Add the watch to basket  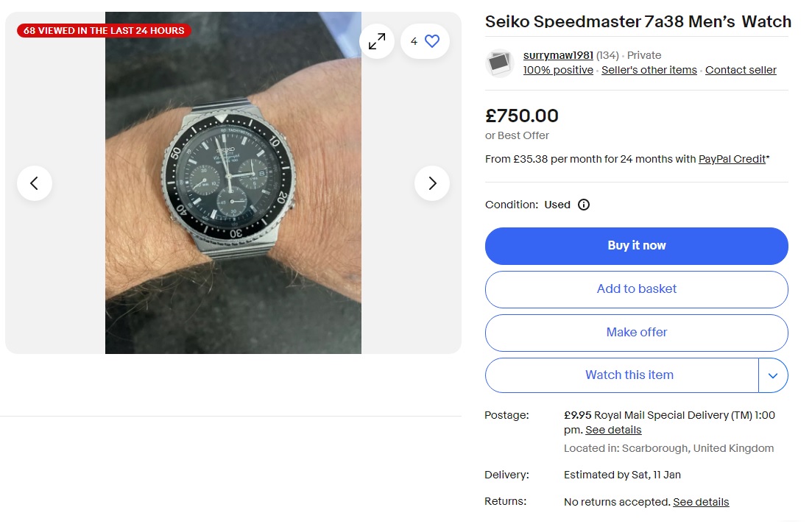636,289
